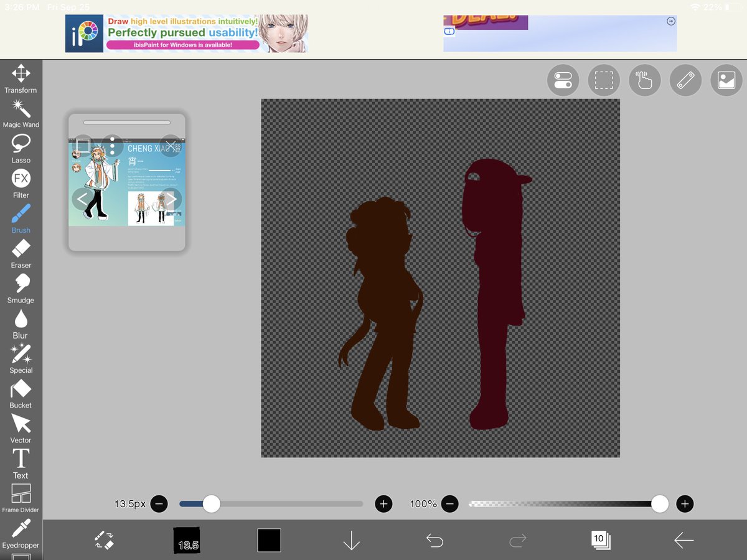747x560 pixels.
Task: Pick the Vector tool
Action: (x=21, y=429)
